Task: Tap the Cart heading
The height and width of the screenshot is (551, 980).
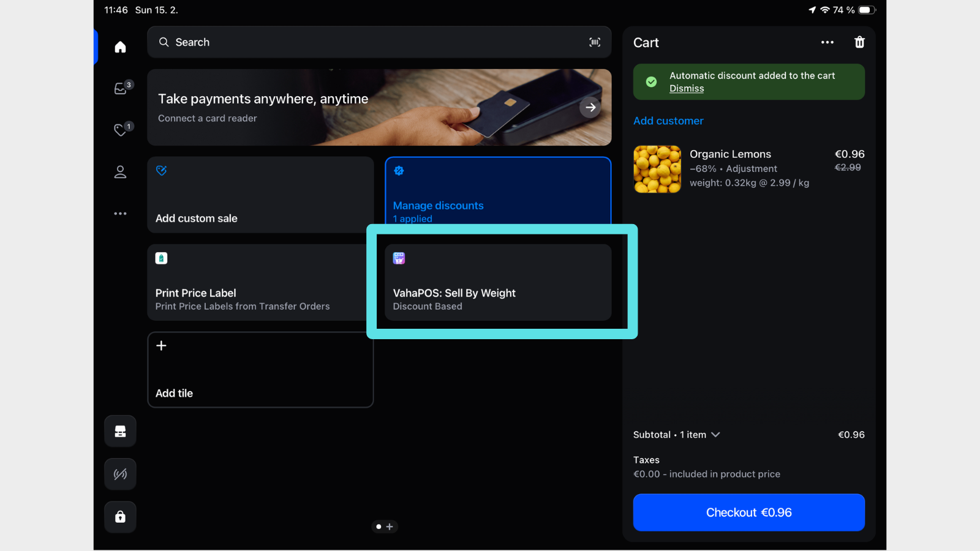Action: (x=646, y=43)
